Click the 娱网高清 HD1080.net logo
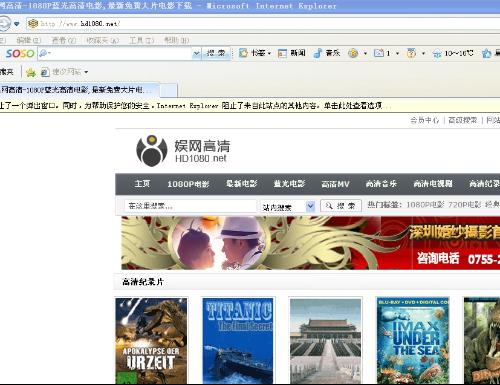Viewport: 500px width, 385px height. pos(183,151)
